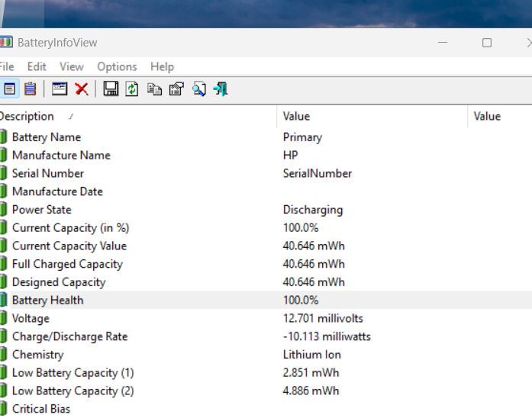This screenshot has width=532, height=418.
Task: Open Find with the magnifier icon
Action: [x=198, y=89]
